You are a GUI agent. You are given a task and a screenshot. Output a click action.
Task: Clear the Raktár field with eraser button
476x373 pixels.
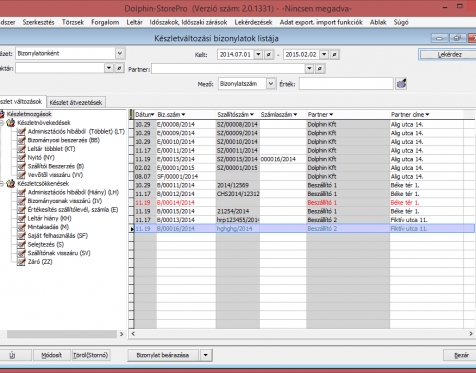pos(119,68)
